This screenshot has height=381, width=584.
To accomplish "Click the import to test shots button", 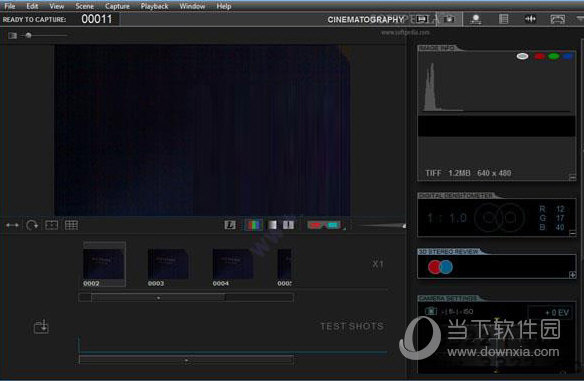I will (x=41, y=327).
